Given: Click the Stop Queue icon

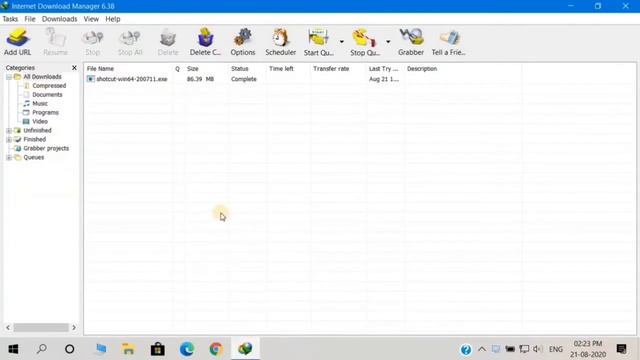Looking at the screenshot, I should tap(365, 42).
